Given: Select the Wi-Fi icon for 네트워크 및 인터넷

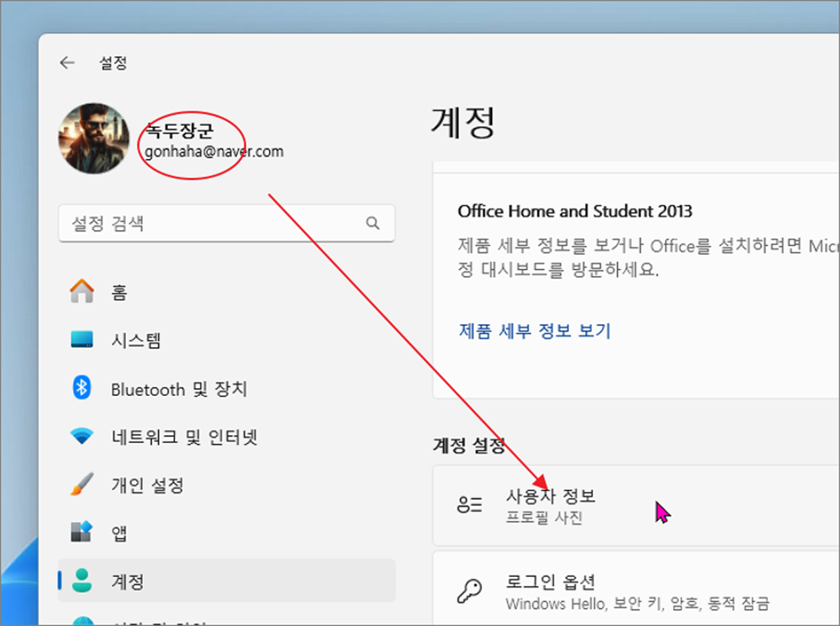Looking at the screenshot, I should coord(82,437).
